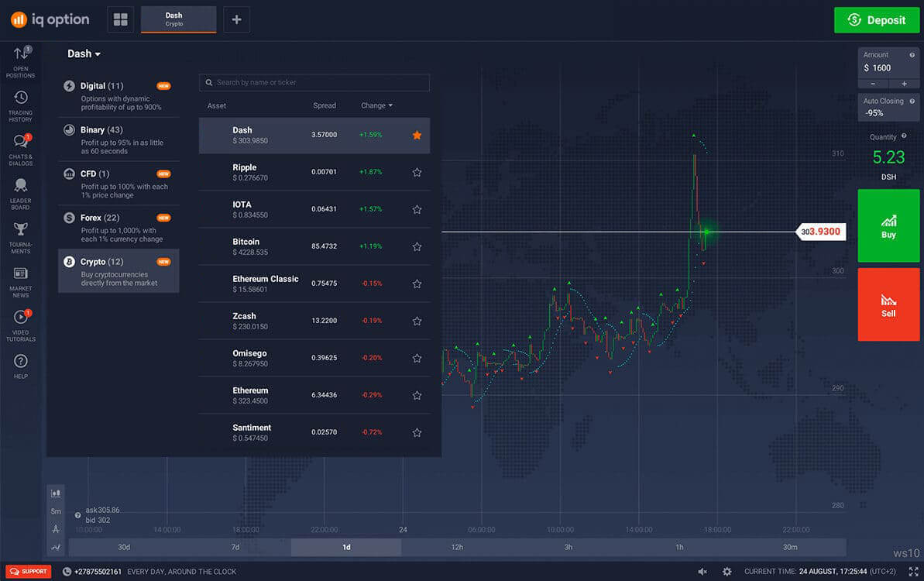Open the Leader Board

click(x=21, y=194)
